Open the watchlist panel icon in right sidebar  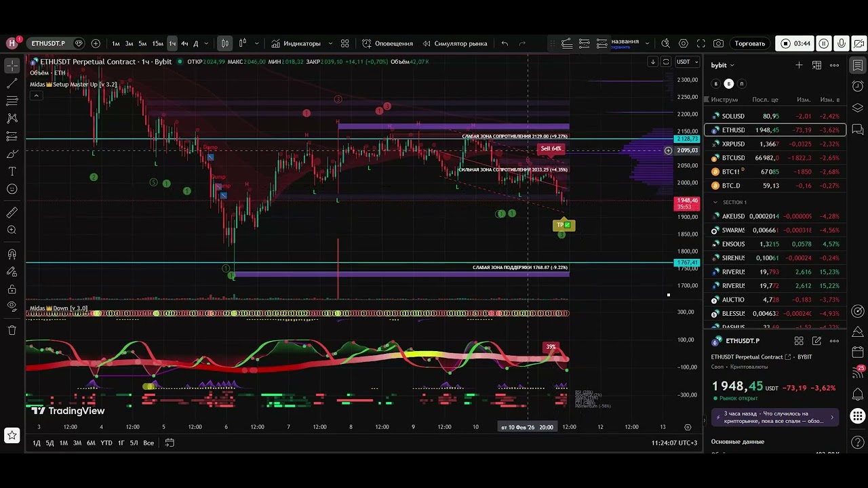pyautogui.click(x=858, y=66)
